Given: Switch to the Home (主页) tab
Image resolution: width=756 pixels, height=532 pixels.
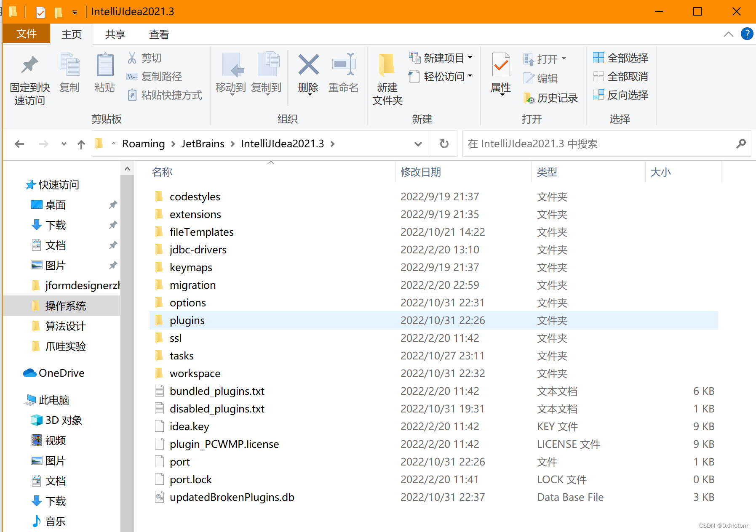Looking at the screenshot, I should tap(72, 34).
